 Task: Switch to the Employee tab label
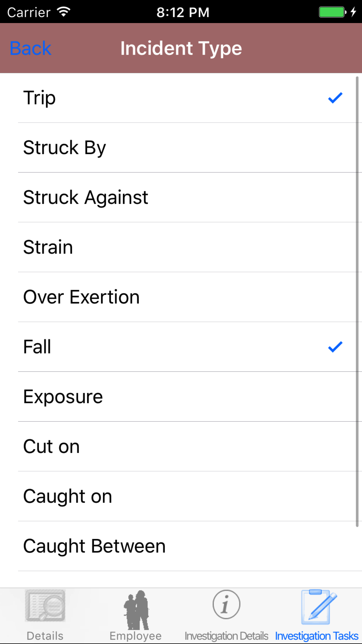pyautogui.click(x=136, y=636)
